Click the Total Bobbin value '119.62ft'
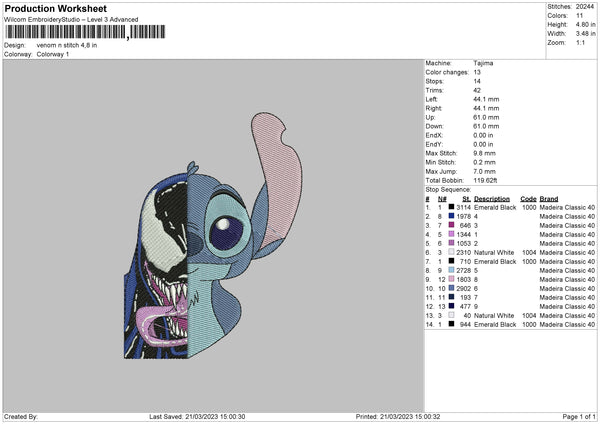Image resolution: width=600 pixels, height=424 pixels. click(485, 180)
